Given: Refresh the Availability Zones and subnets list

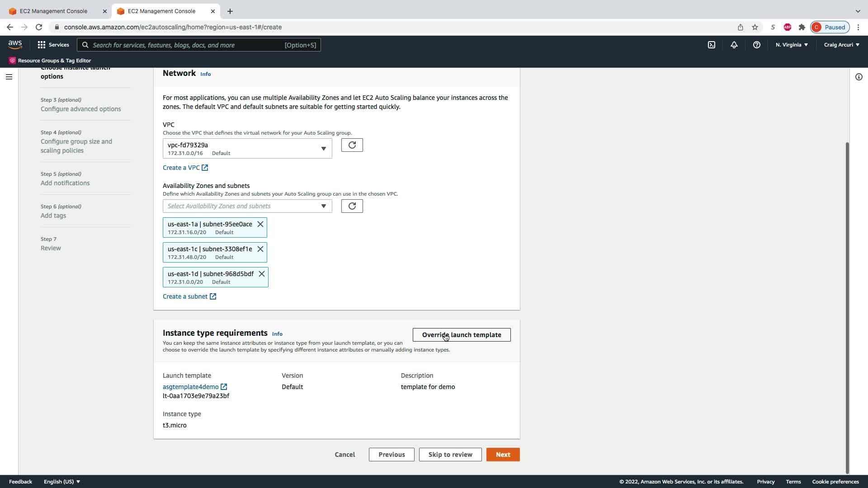Looking at the screenshot, I should [352, 206].
